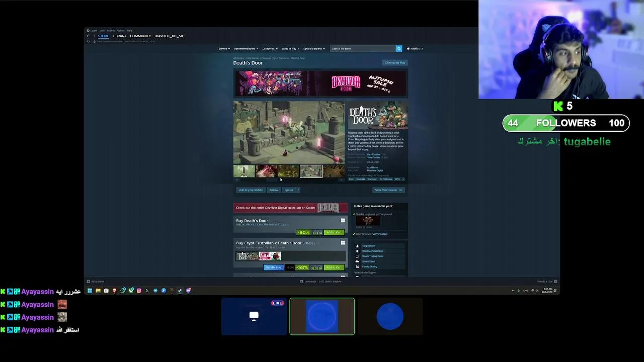
Task: Click the back navigation arrow in Steam
Action: 88,36
